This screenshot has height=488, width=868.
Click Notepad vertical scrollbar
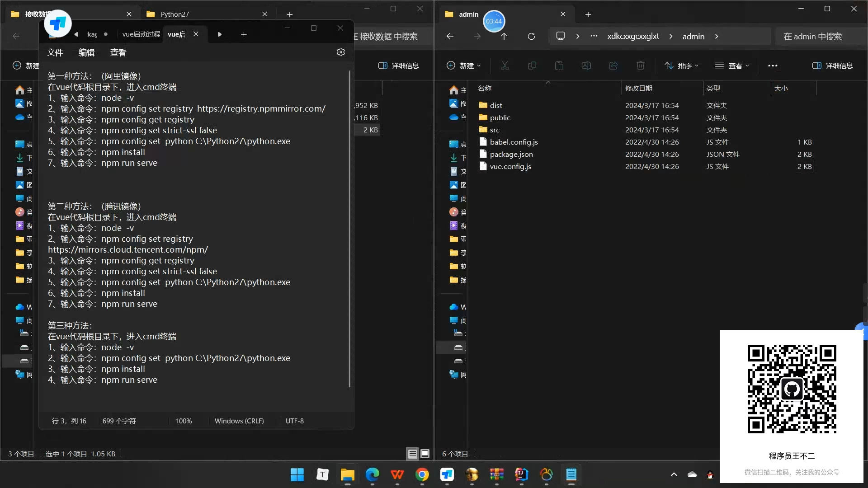[349, 228]
